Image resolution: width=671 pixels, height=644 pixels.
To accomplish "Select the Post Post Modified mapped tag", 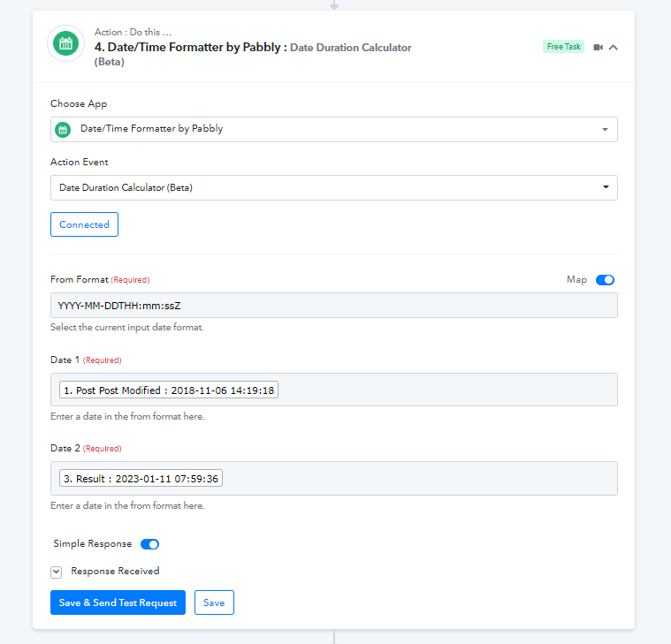I will pos(169,390).
